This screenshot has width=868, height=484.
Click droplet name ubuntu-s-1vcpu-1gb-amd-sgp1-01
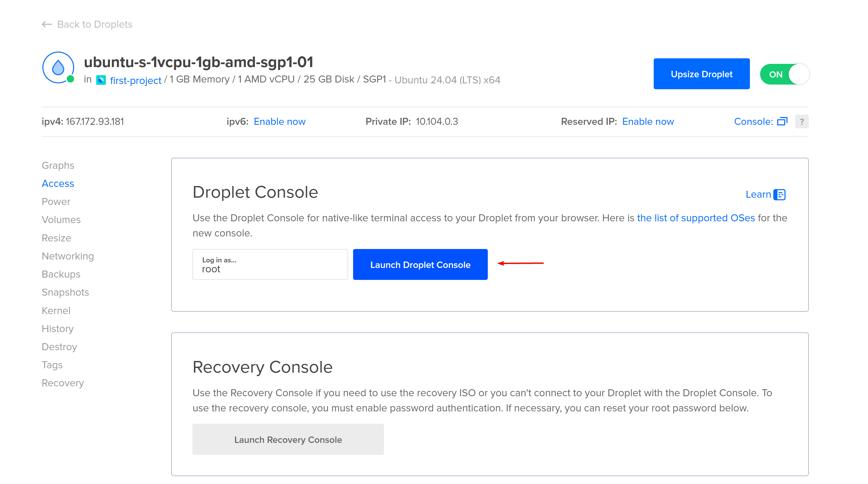point(199,62)
